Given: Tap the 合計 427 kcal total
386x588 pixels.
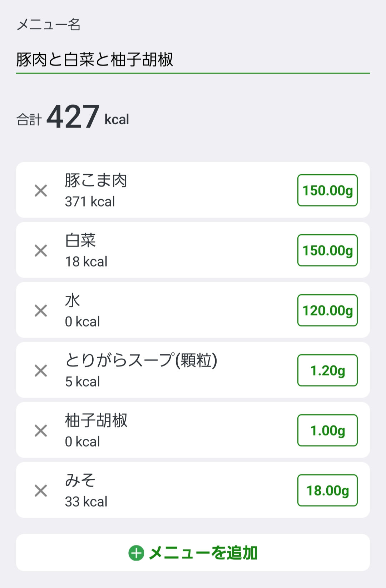Looking at the screenshot, I should coord(73,117).
